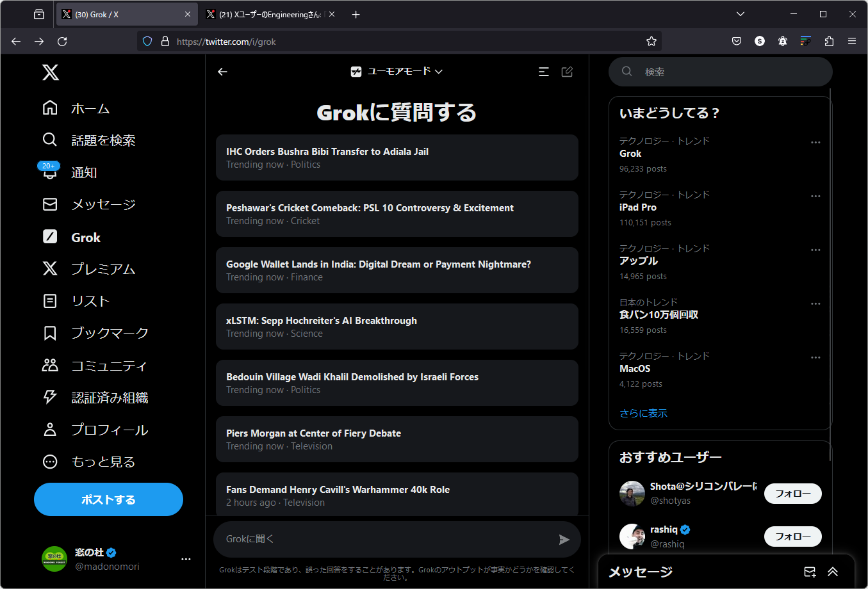Expand the メッセージ panel with the chevron
The width and height of the screenshot is (868, 589).
832,572
